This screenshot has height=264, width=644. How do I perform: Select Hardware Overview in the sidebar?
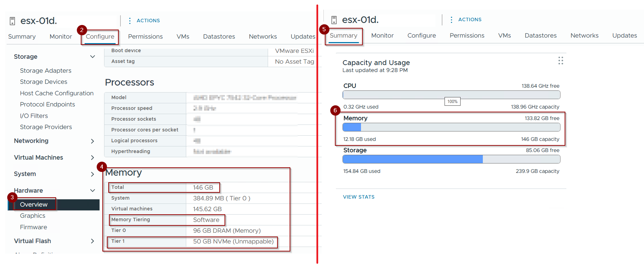34,205
